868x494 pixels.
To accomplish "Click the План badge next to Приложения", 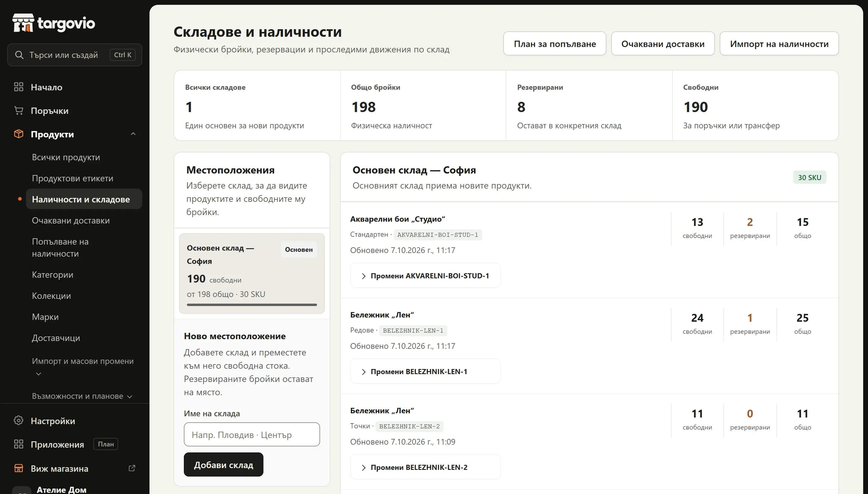I will (x=105, y=444).
